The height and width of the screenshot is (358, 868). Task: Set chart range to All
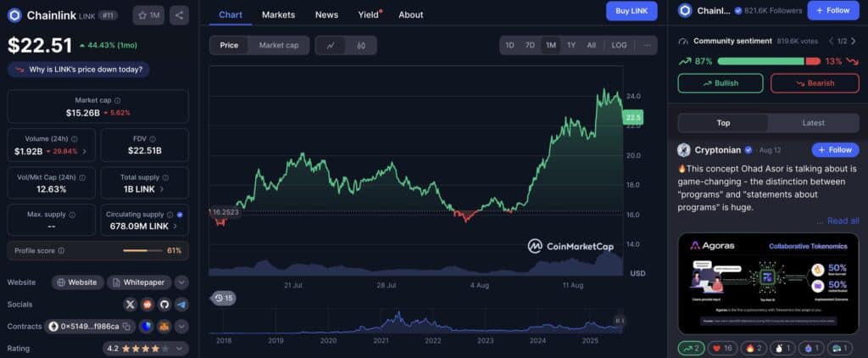coord(591,46)
